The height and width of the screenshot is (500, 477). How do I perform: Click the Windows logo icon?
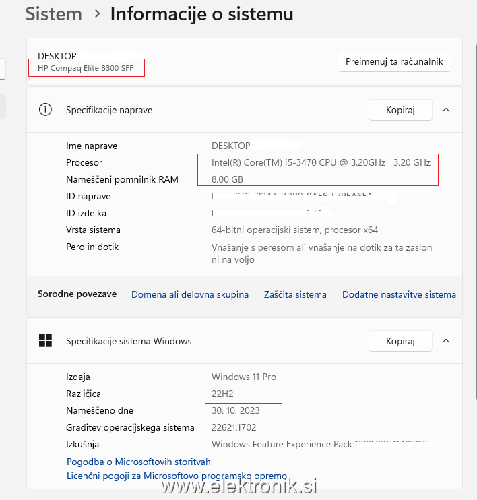[x=45, y=341]
